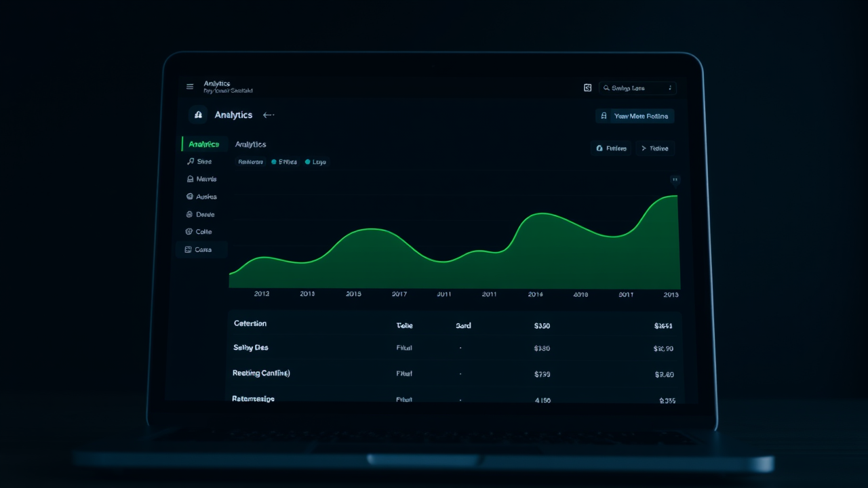
Task: Select the green Analytics sidebar item
Action: 203,144
